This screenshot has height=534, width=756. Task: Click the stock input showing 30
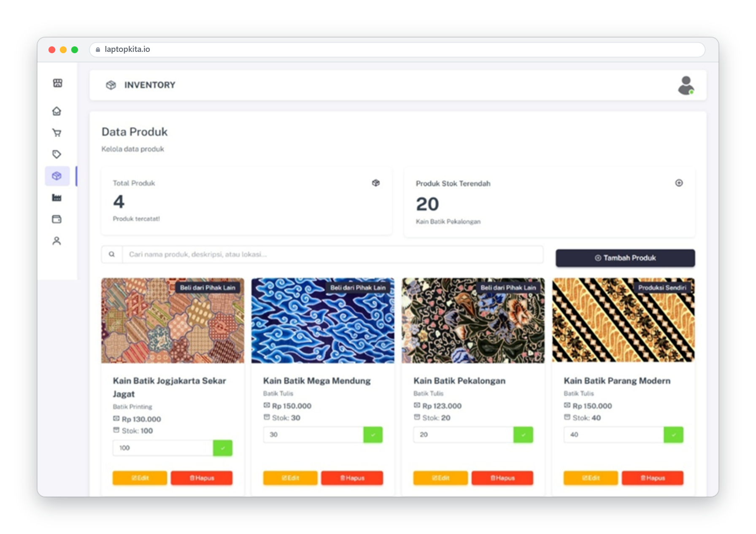(313, 435)
